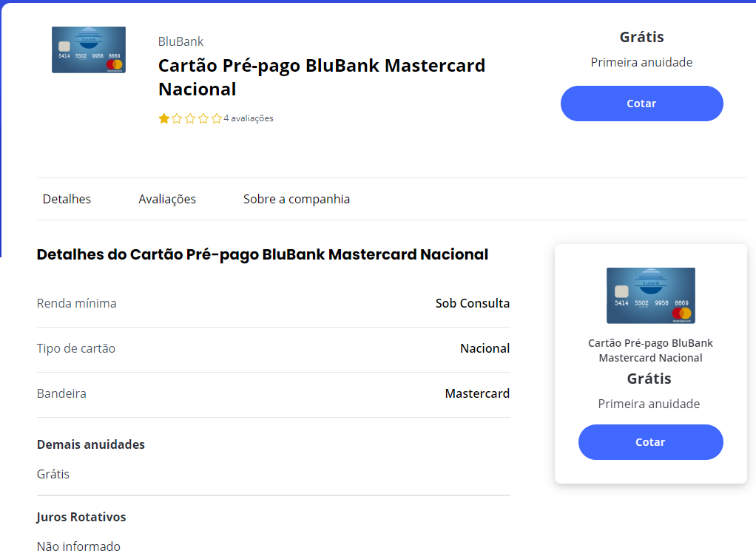The width and height of the screenshot is (756, 559).
Task: Select the third rating star
Action: click(190, 118)
